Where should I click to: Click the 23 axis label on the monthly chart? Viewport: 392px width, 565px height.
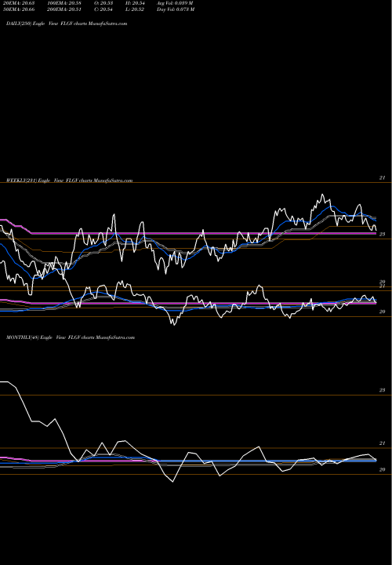coord(383,390)
